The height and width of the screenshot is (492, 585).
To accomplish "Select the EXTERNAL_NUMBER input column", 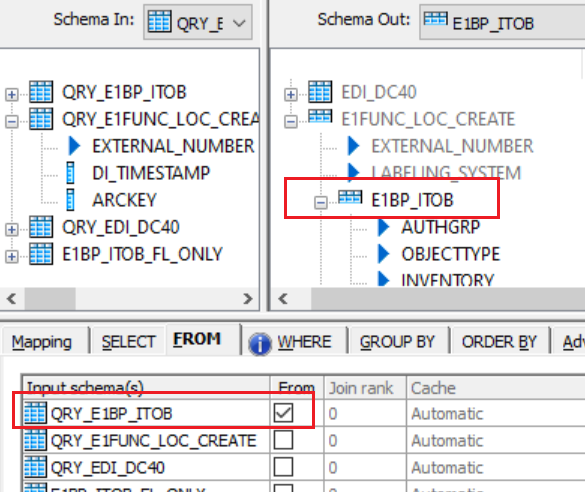I will pos(173,146).
